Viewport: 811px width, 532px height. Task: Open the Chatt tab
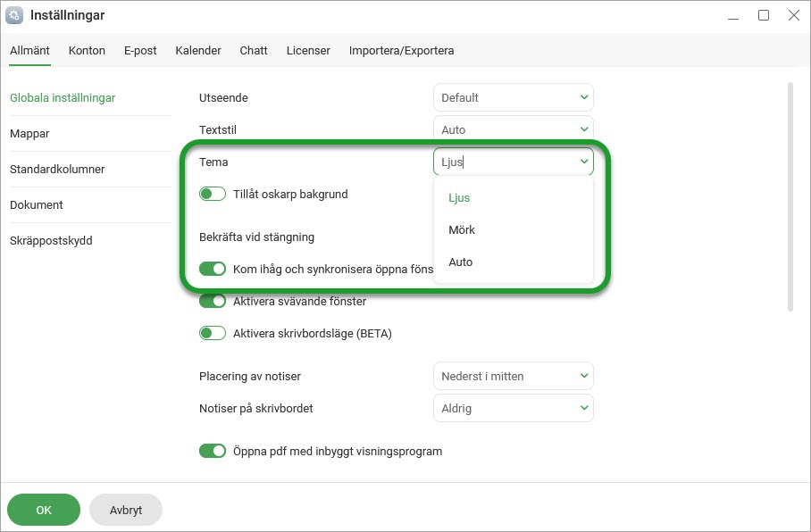254,51
